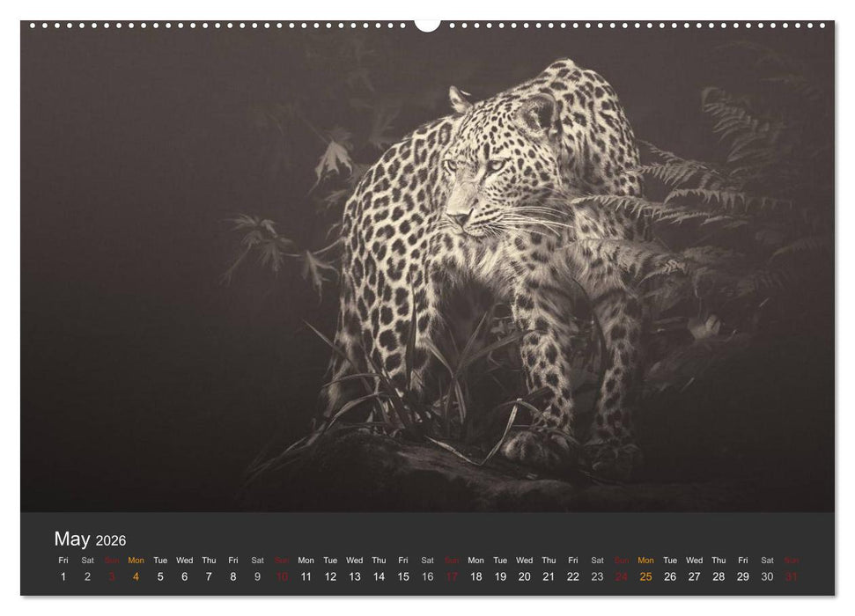Click date 20 under Wed
The image size is (855, 616).
524,578
